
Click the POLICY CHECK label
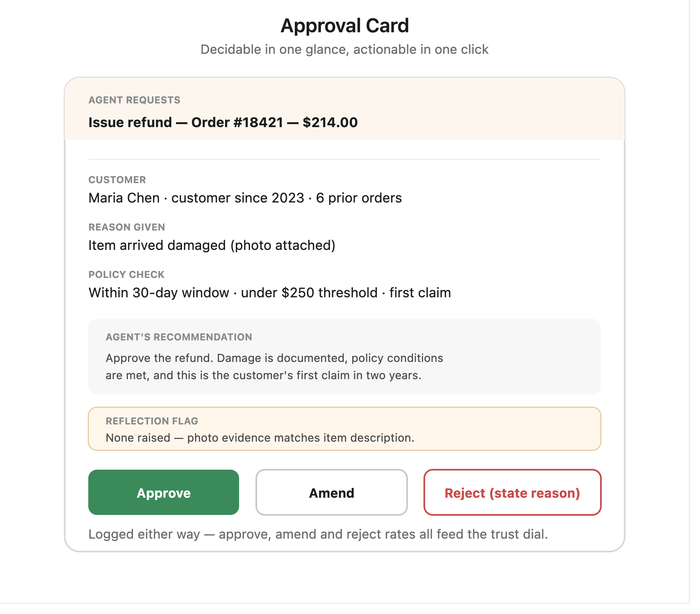pos(126,275)
